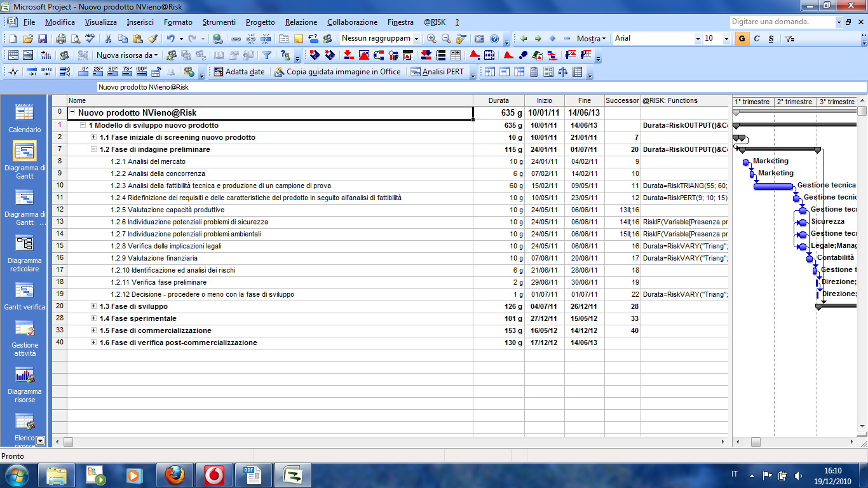The image size is (868, 488).
Task: Expand 1.1 Fase iniziale di screening
Action: point(94,137)
